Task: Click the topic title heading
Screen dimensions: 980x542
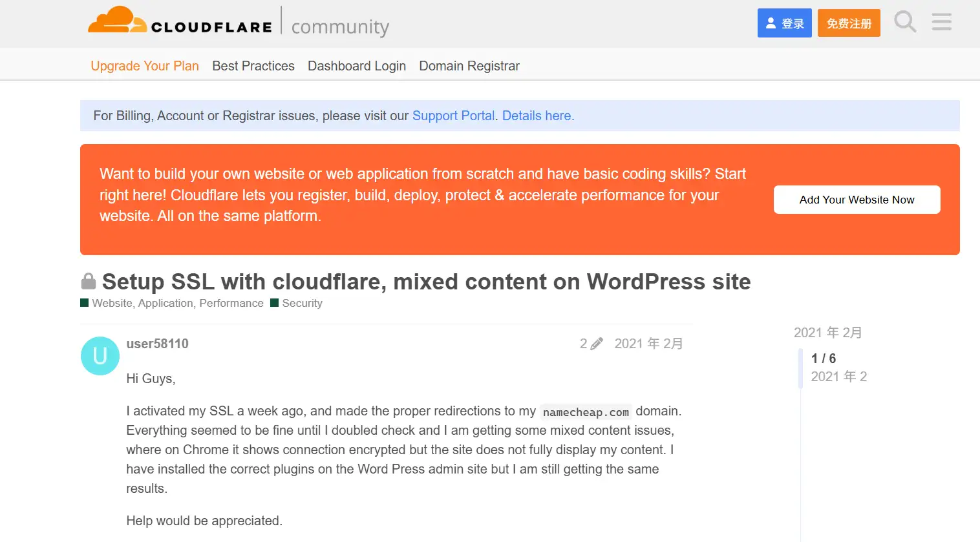Action: (x=426, y=282)
